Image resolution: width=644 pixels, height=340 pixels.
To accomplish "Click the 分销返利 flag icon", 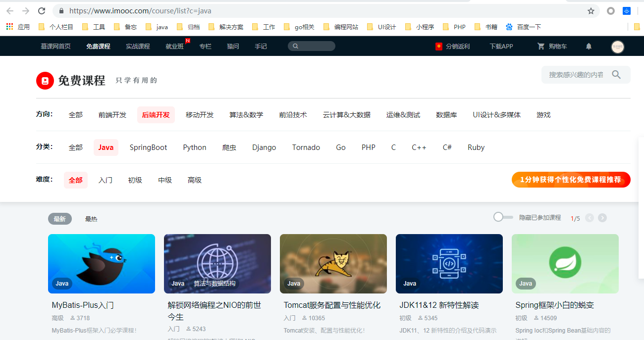I will (x=438, y=46).
